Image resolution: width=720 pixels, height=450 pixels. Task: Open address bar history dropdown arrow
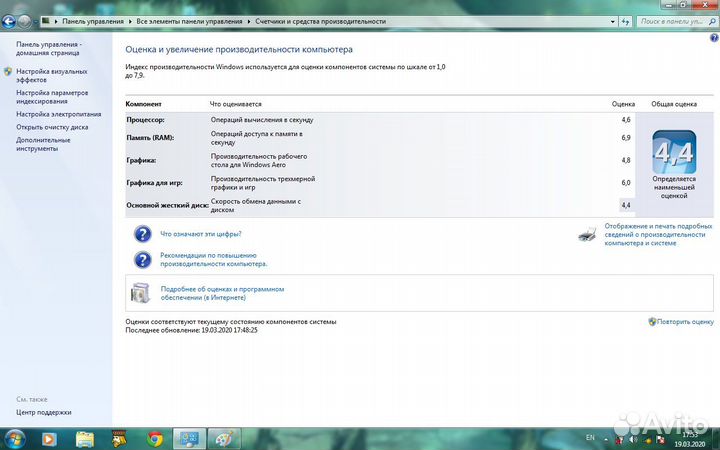(613, 22)
